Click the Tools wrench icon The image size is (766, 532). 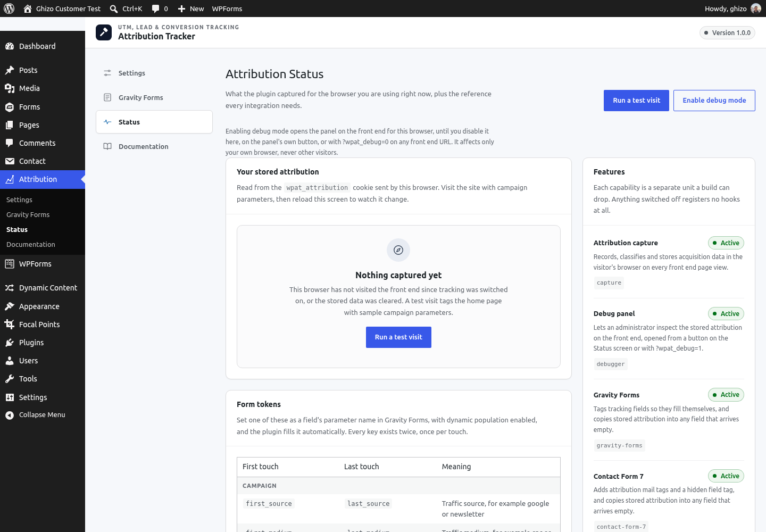[x=10, y=379]
